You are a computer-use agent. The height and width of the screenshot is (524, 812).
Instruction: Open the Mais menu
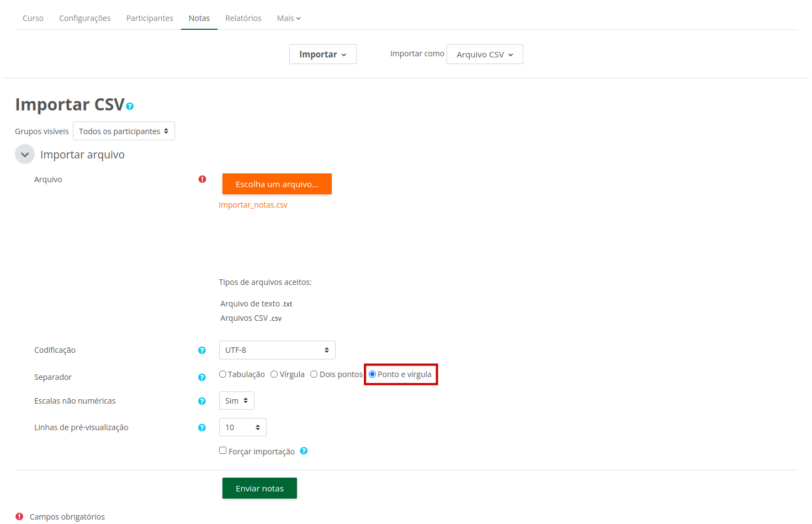[288, 18]
